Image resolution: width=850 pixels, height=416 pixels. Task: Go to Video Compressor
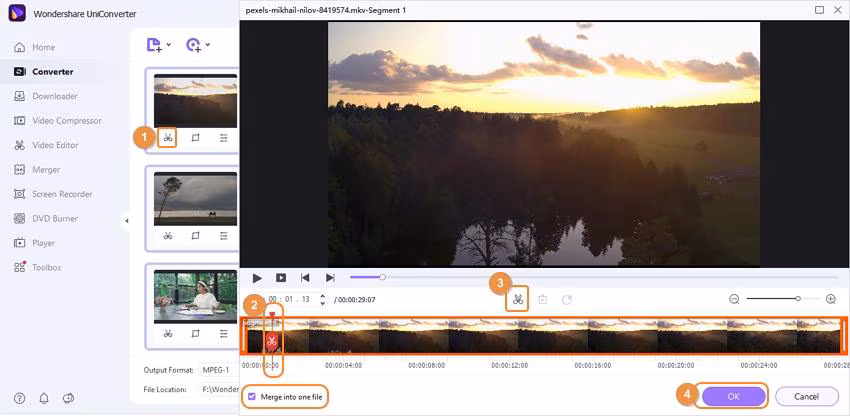click(x=58, y=120)
